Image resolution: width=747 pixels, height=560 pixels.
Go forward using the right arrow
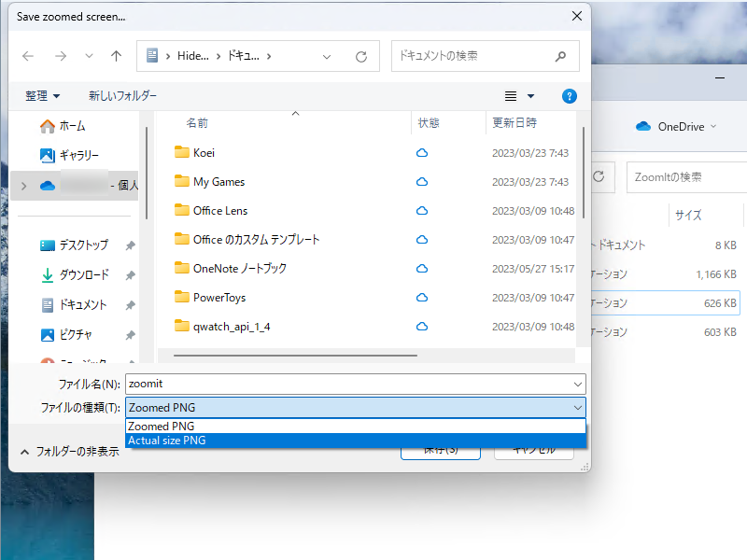(61, 56)
